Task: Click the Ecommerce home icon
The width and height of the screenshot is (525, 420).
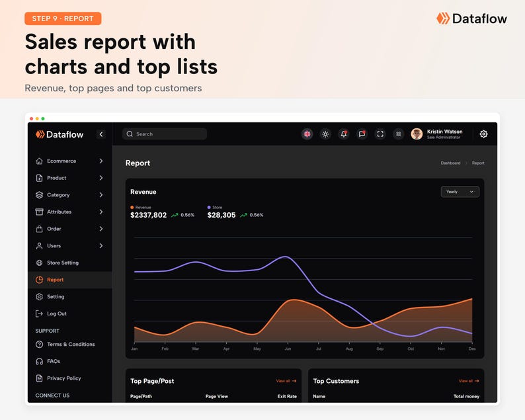Action: [x=39, y=161]
